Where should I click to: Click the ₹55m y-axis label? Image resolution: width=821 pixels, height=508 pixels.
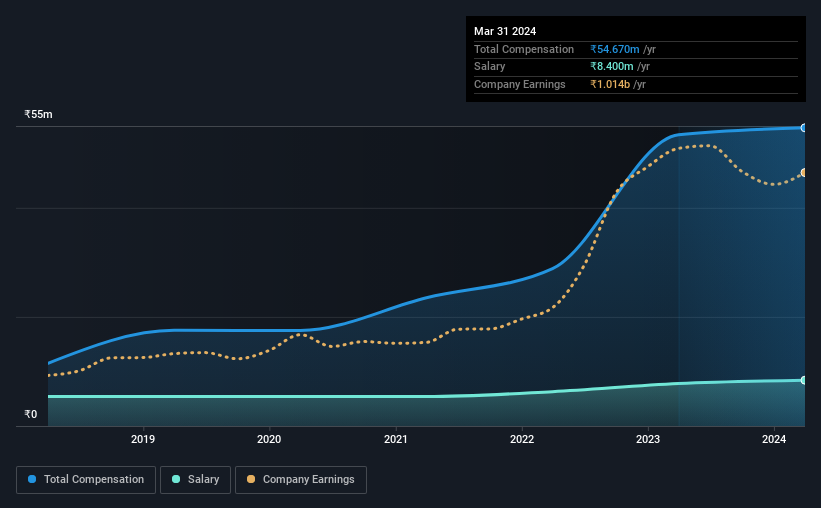[38, 114]
